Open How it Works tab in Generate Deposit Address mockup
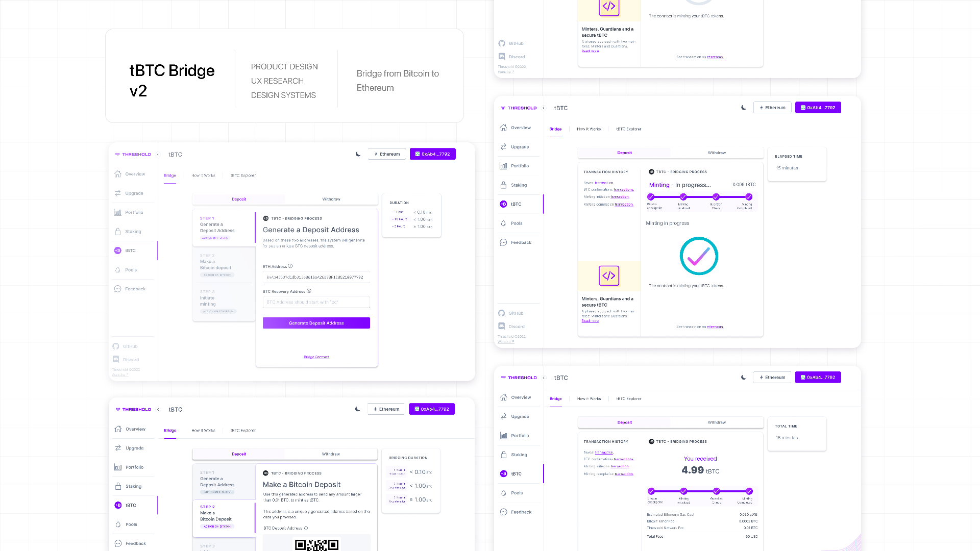The width and height of the screenshot is (980, 551). [x=203, y=176]
